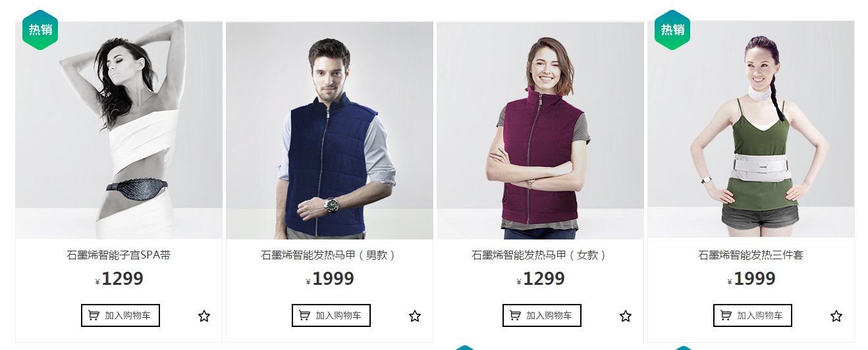Toggle star favorite for 发热马甲(男款)
868x350 pixels.
pos(415,316)
